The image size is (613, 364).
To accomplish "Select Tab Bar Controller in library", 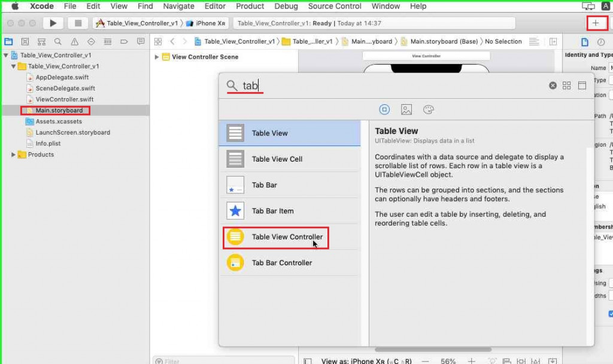I will coord(290,263).
